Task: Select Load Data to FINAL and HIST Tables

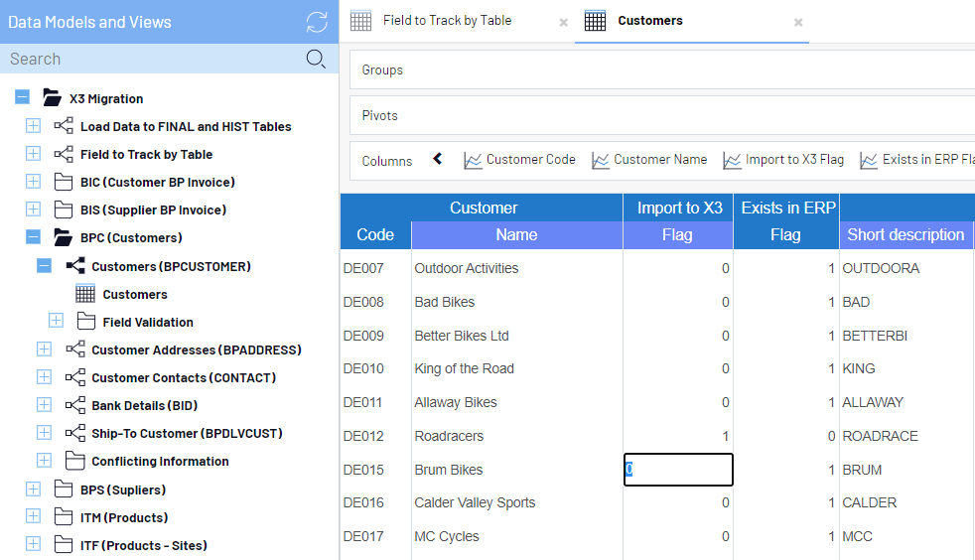Action: [x=186, y=126]
